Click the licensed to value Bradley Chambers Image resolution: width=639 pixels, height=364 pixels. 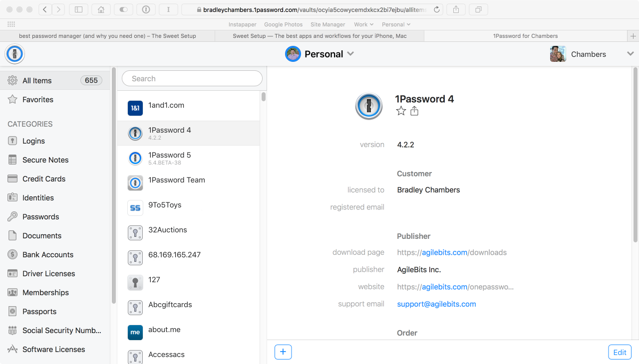(x=428, y=190)
